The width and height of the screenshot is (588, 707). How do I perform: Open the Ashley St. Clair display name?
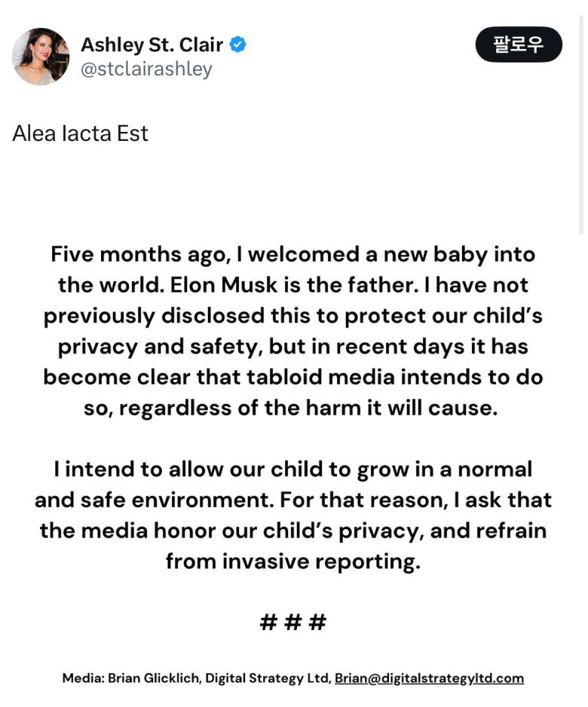(x=152, y=45)
